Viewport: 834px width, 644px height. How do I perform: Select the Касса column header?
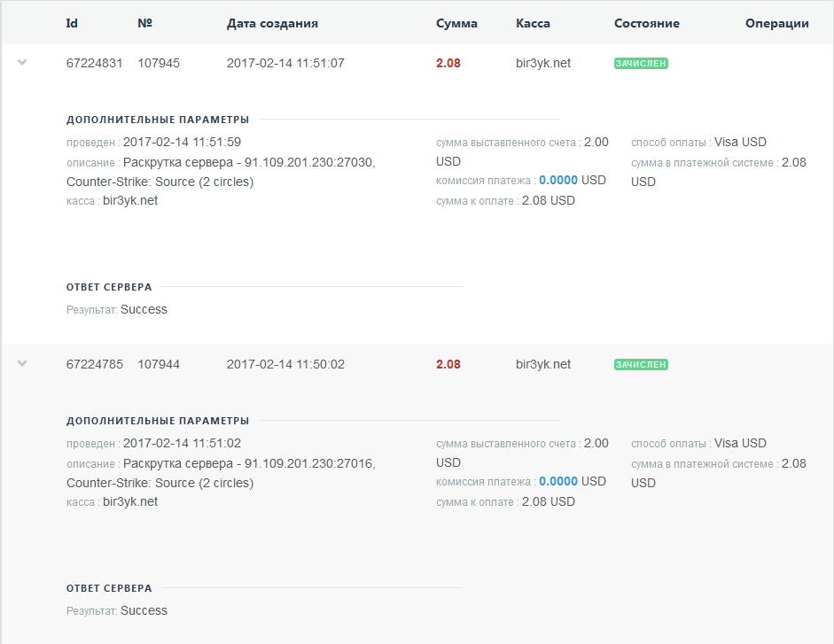(x=533, y=24)
